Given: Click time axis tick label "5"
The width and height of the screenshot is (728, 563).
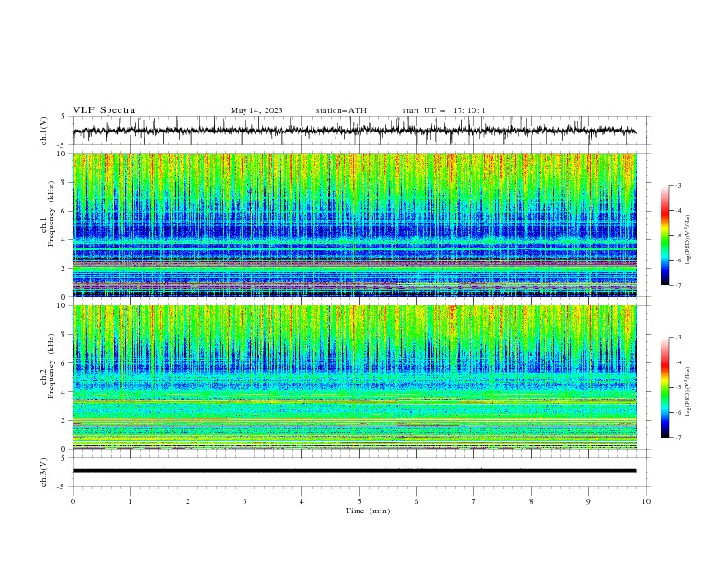Looking at the screenshot, I should point(359,501).
